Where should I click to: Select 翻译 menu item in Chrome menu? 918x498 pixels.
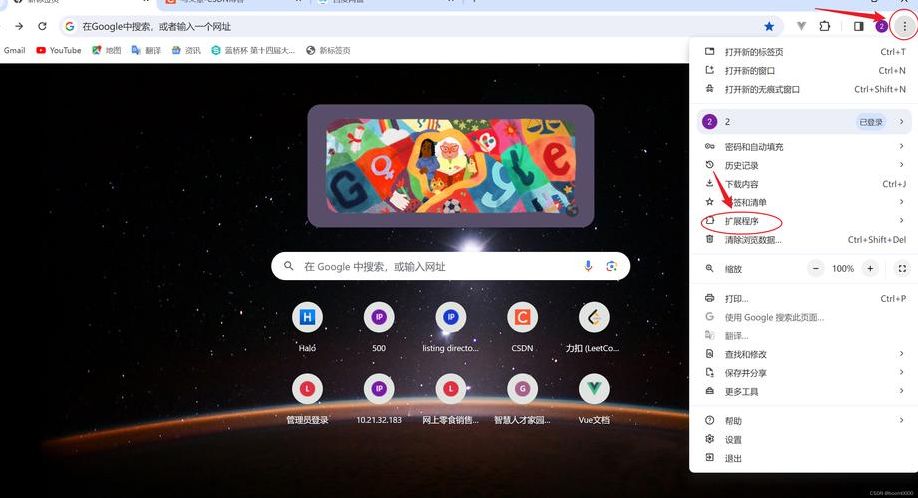pos(805,336)
